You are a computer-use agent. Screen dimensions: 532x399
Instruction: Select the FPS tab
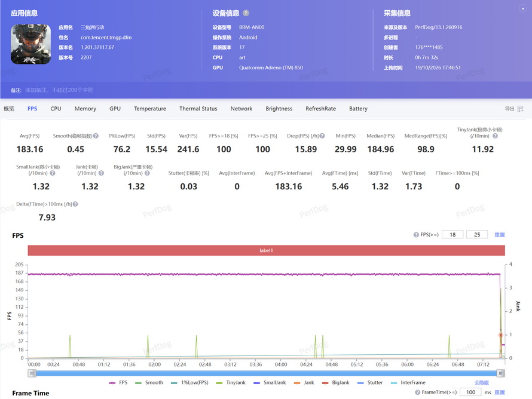tap(32, 109)
